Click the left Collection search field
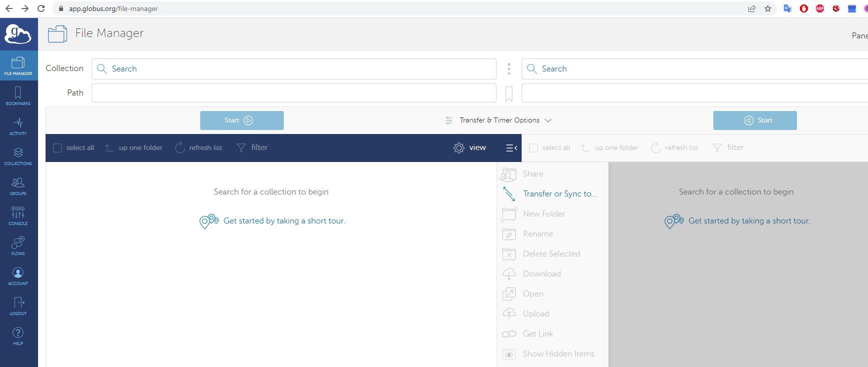 pyautogui.click(x=294, y=69)
